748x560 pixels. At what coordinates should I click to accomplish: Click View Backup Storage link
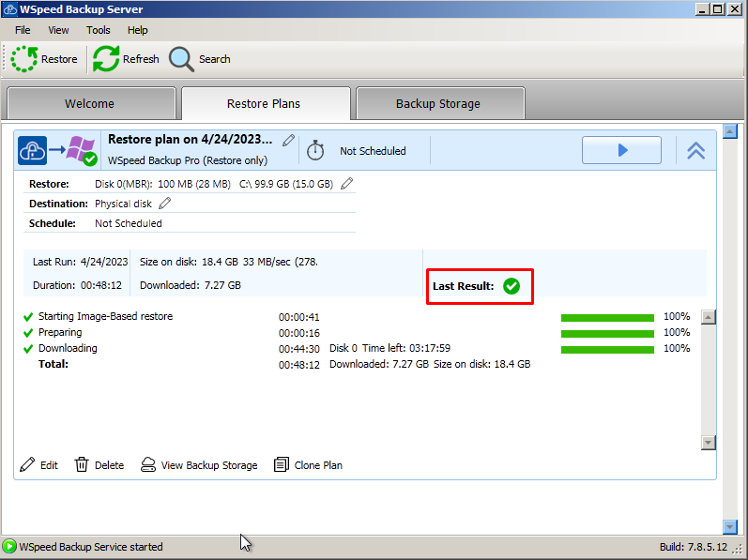tap(199, 464)
